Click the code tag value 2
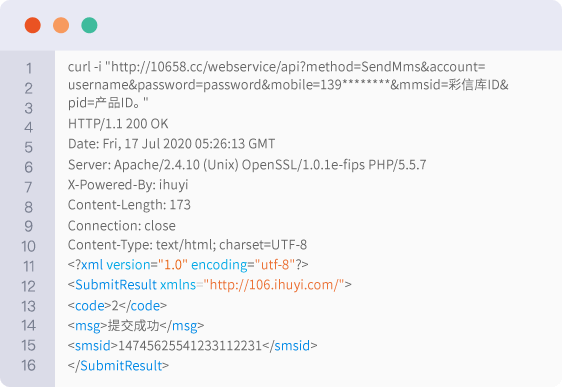Viewport: 562px width, 388px height. point(115,306)
